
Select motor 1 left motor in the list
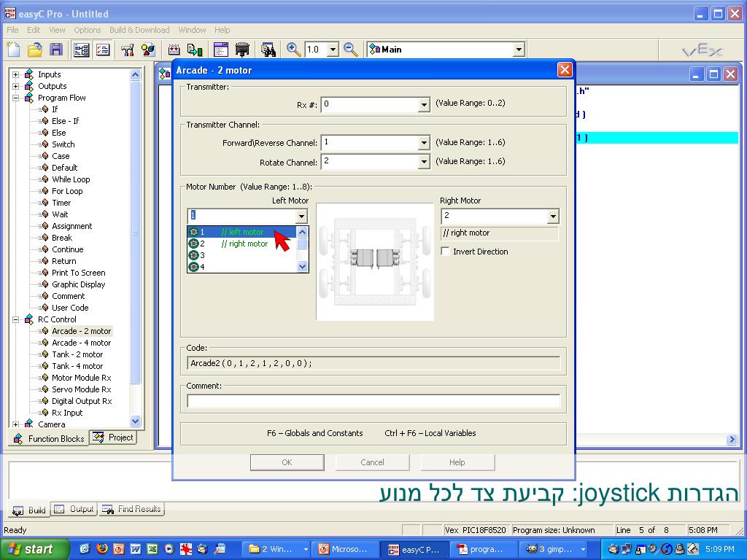tap(242, 232)
